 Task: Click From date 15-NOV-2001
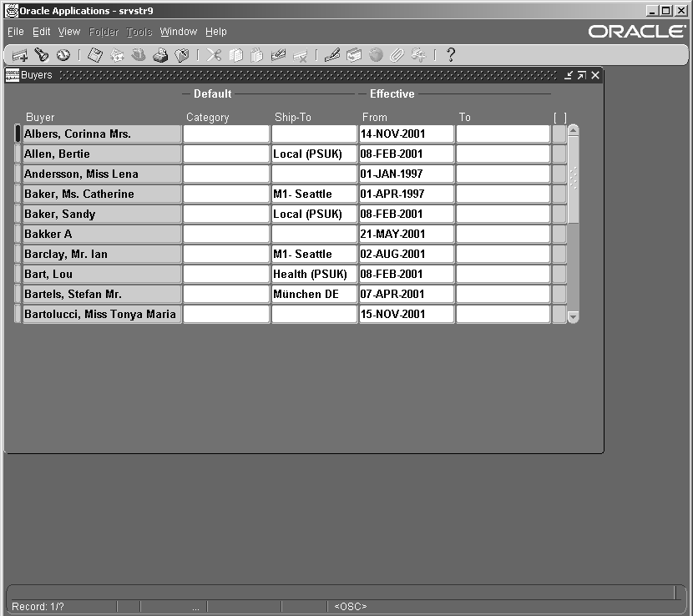pyautogui.click(x=407, y=314)
